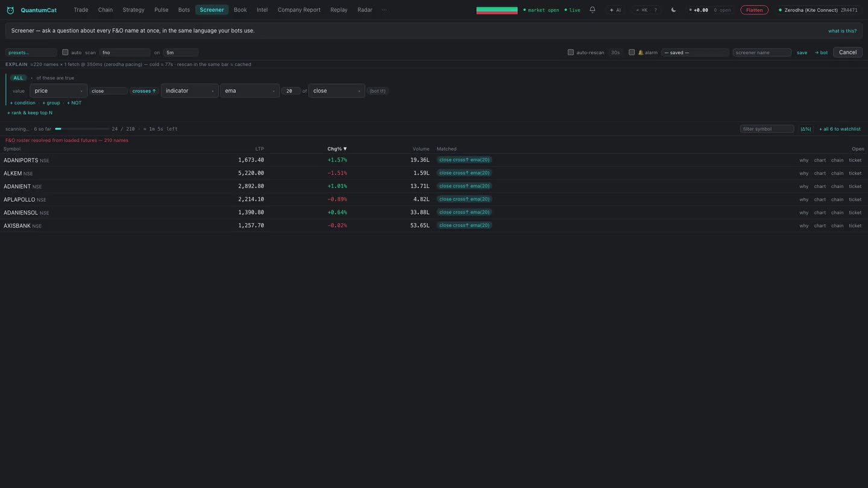This screenshot has height=488, width=868.
Task: Click the QuantumCat cat logo icon
Action: click(x=10, y=10)
